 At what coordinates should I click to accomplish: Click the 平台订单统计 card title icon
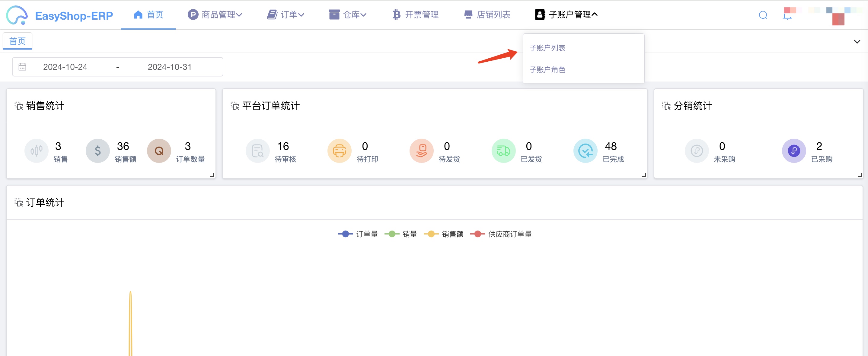pos(235,106)
